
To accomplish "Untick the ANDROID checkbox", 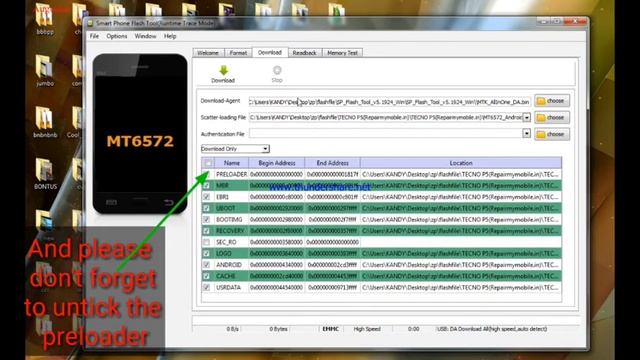I will (x=207, y=265).
